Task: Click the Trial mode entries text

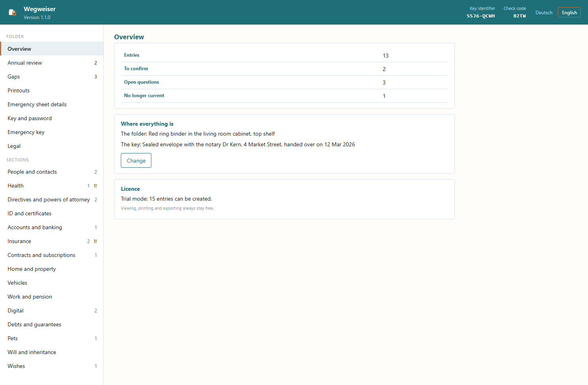Action: tap(166, 199)
